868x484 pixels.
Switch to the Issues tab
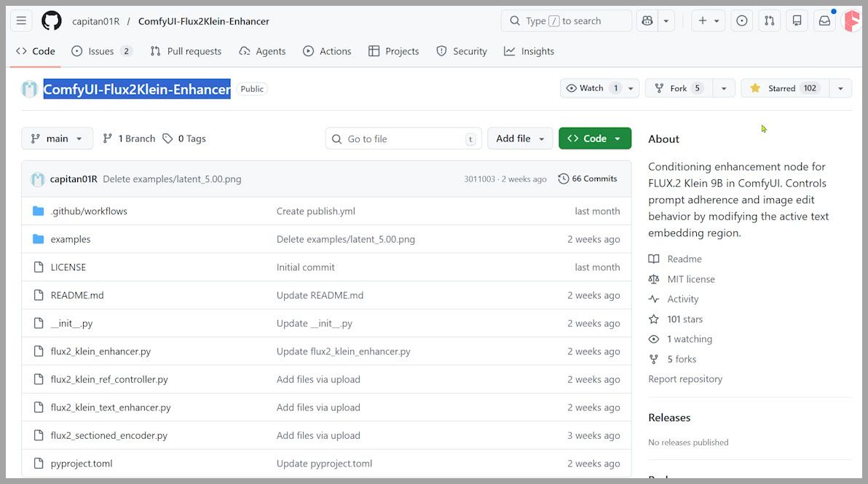(x=101, y=51)
